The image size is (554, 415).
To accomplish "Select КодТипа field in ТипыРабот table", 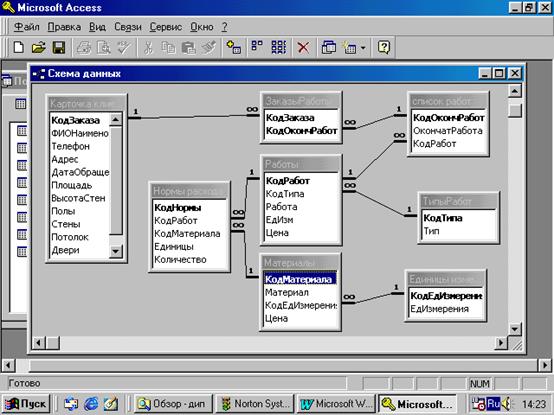I will pyautogui.click(x=443, y=218).
